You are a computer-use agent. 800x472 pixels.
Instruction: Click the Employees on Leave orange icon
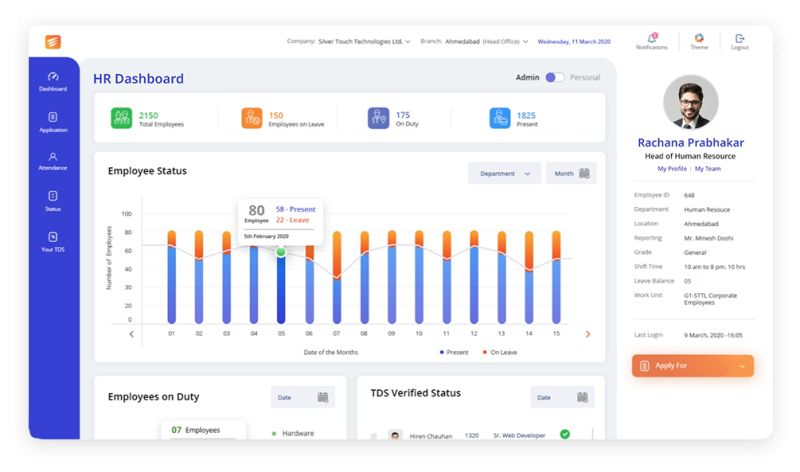tap(252, 118)
